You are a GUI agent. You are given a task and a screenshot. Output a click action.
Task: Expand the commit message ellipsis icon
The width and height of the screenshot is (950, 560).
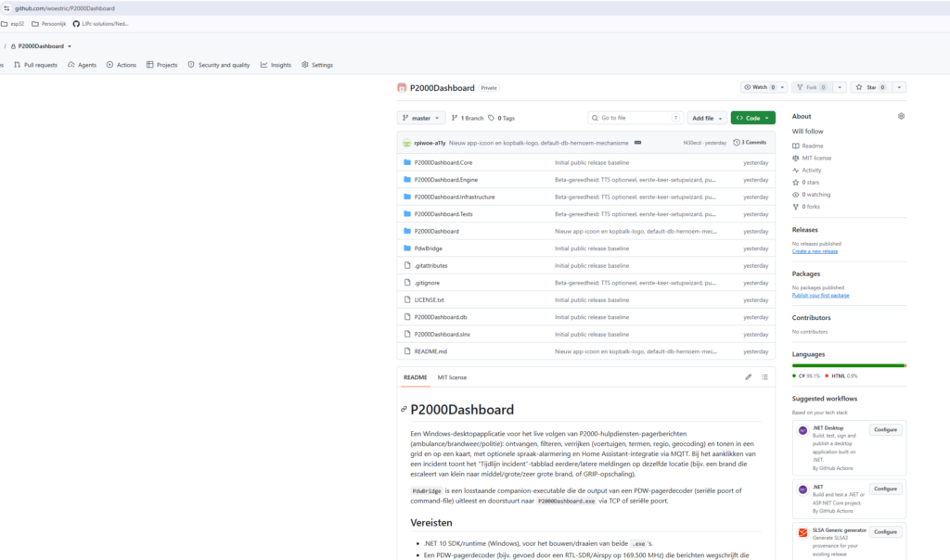[x=637, y=143]
